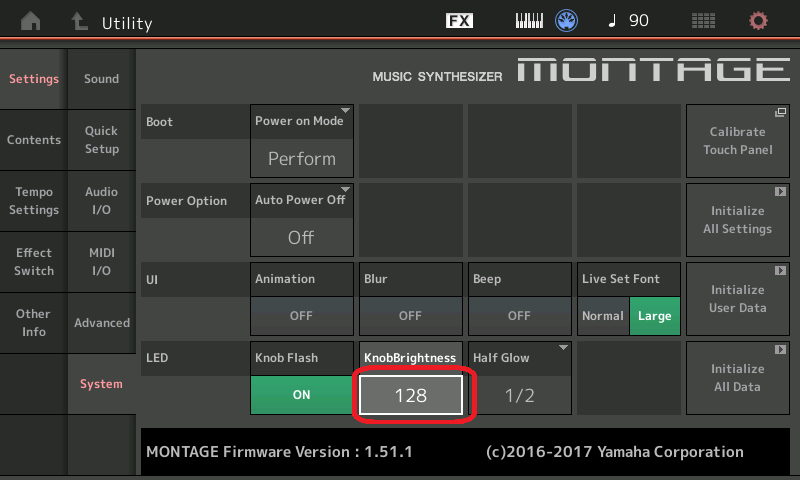The image size is (800, 480).
Task: Turn on the Beep toggle
Action: 519,315
